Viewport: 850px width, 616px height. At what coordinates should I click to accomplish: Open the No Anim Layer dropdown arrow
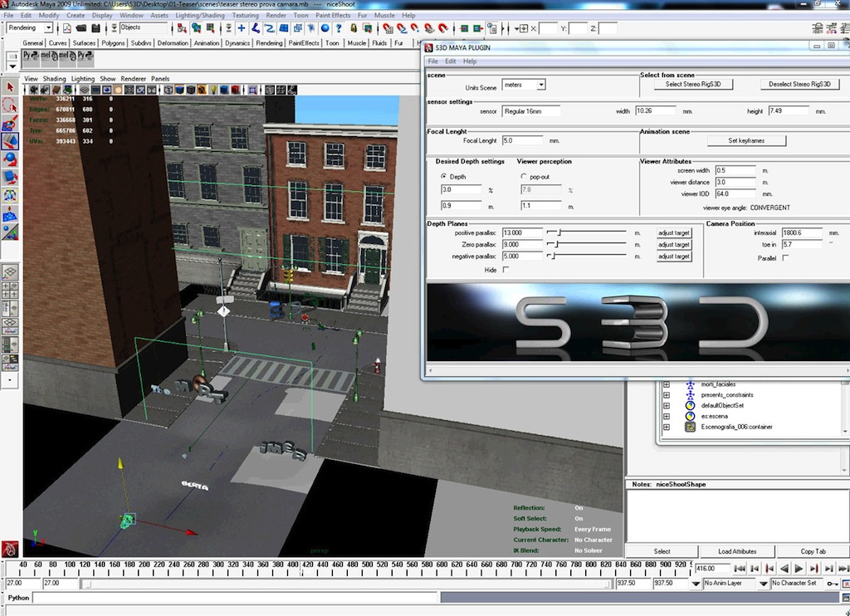(x=696, y=584)
